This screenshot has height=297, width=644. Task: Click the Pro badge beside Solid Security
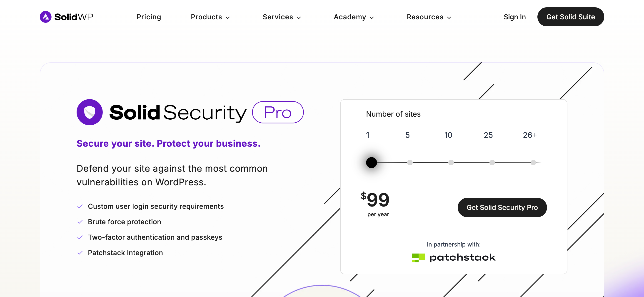277,112
